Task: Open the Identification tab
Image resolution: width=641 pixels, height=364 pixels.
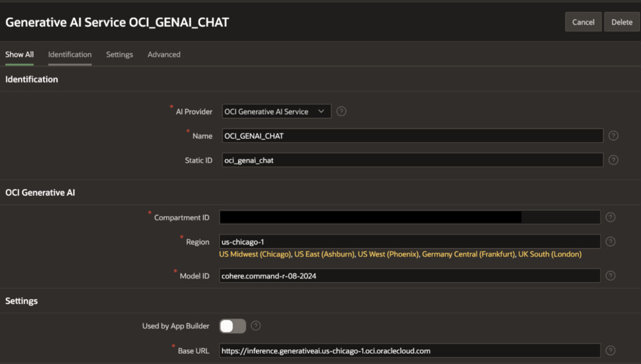Action: [70, 54]
